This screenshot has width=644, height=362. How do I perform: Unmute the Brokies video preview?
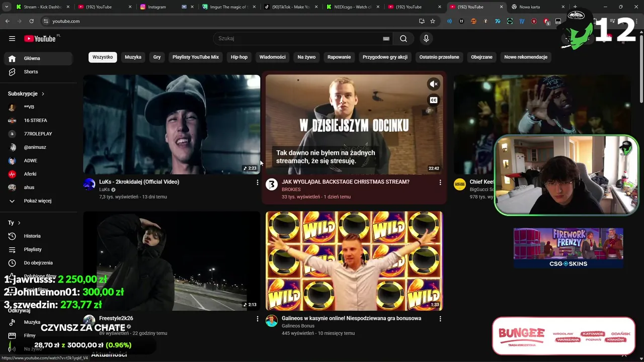(x=433, y=84)
